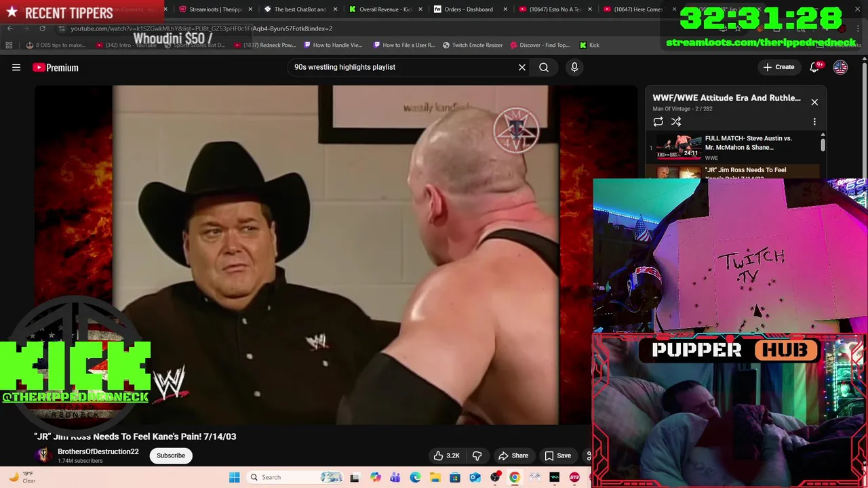Image resolution: width=868 pixels, height=488 pixels.
Task: Open Redneck Pow... bookmark
Action: click(264, 45)
